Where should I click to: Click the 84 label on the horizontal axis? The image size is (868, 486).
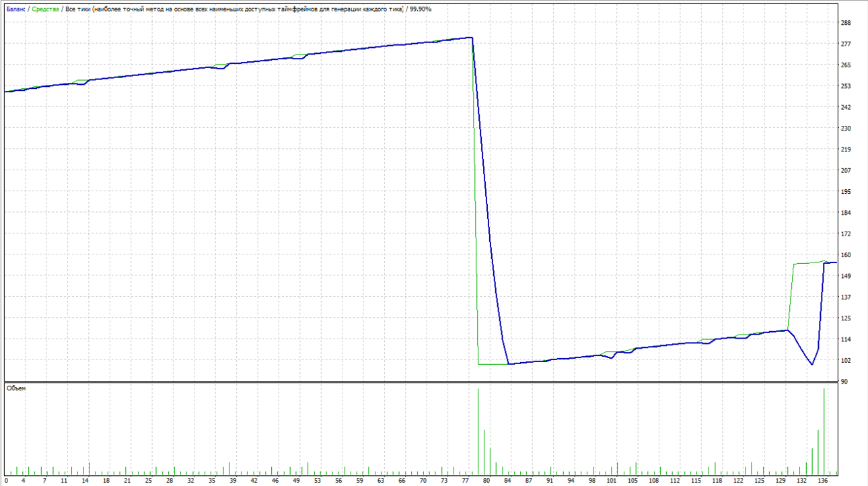pyautogui.click(x=508, y=481)
